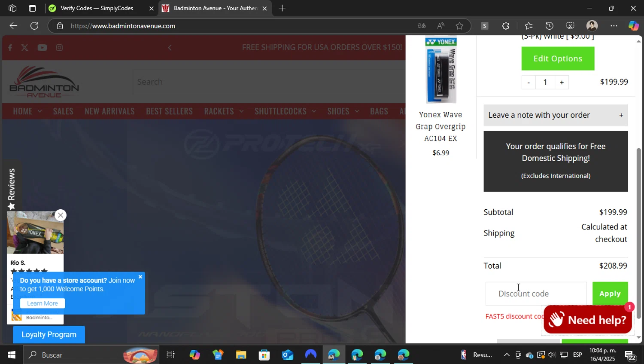
Task: Open the Windows Start menu
Action: 12,355
